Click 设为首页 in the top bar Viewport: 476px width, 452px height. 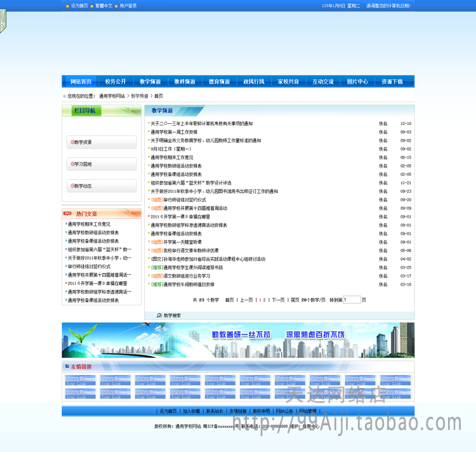click(79, 6)
